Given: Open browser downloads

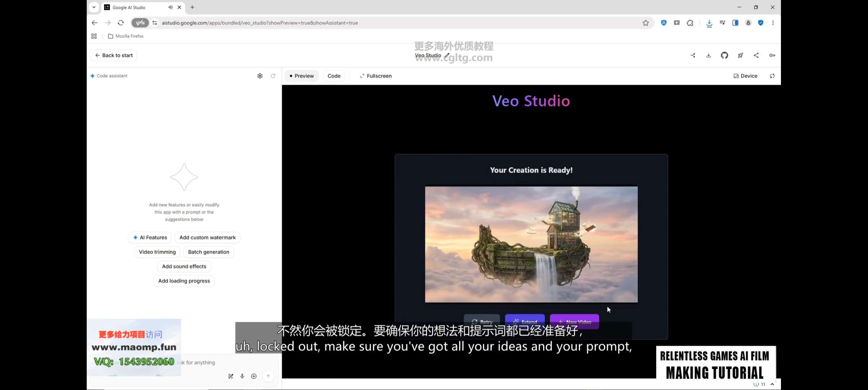Looking at the screenshot, I should (709, 23).
